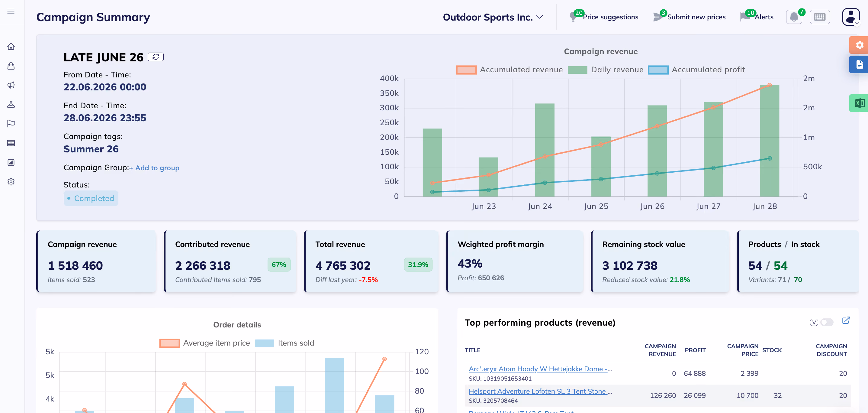Image resolution: width=868 pixels, height=413 pixels.
Task: Click the + Add to group link
Action: pyautogui.click(x=154, y=168)
